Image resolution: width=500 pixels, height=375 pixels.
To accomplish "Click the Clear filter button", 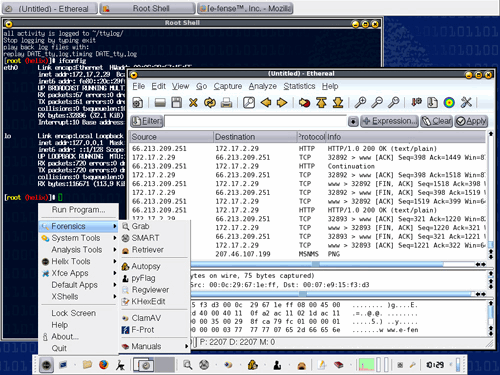I will pyautogui.click(x=436, y=121).
